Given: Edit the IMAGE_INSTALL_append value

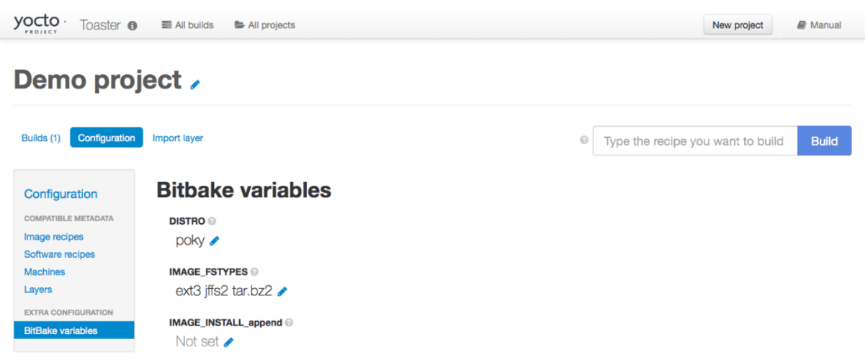Looking at the screenshot, I should click(x=228, y=342).
